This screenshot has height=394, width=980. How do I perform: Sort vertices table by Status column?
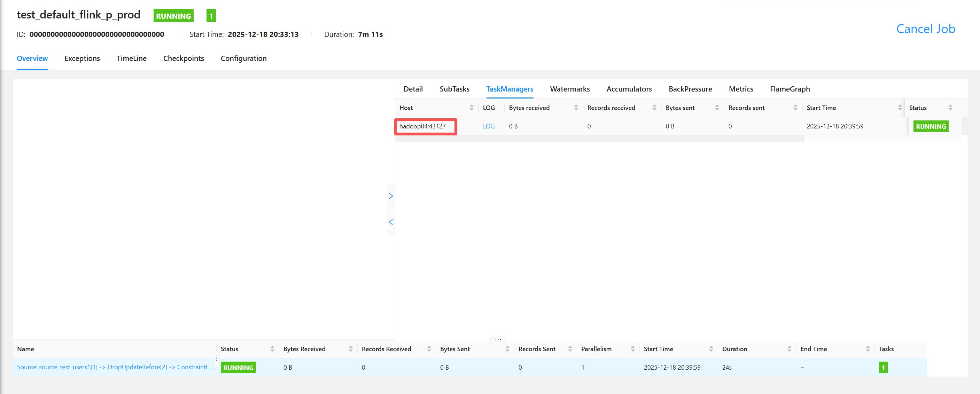(x=272, y=349)
